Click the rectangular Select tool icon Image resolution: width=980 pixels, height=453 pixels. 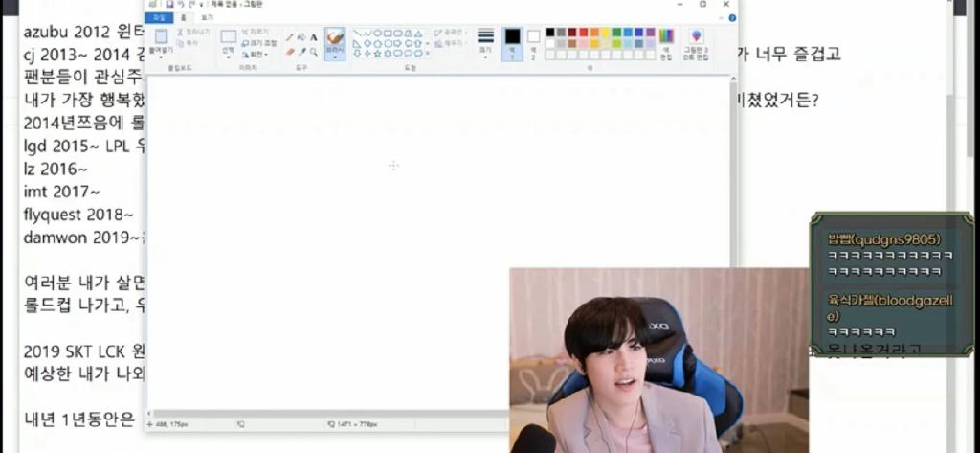click(229, 36)
